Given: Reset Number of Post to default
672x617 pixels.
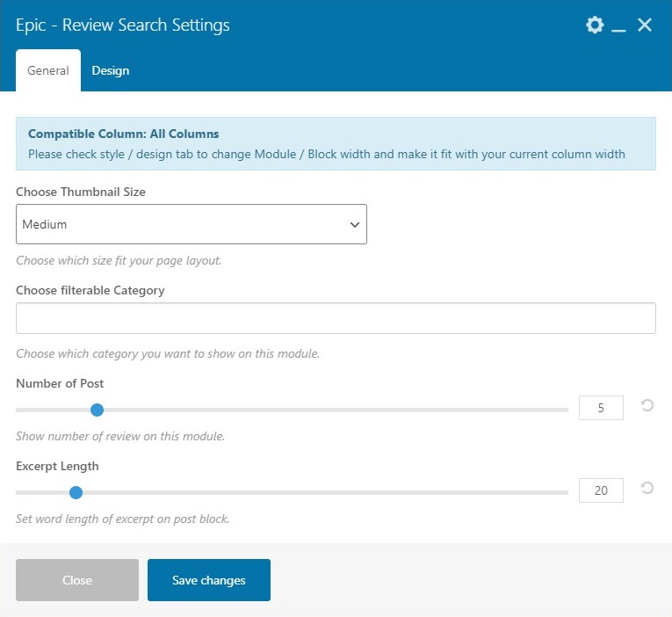Looking at the screenshot, I should [x=647, y=406].
